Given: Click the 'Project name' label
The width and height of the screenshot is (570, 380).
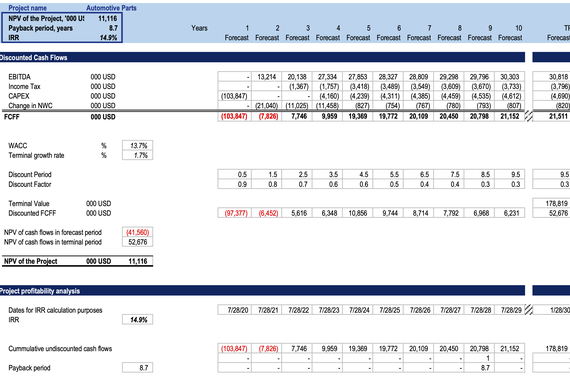Looking at the screenshot, I should (x=27, y=8).
